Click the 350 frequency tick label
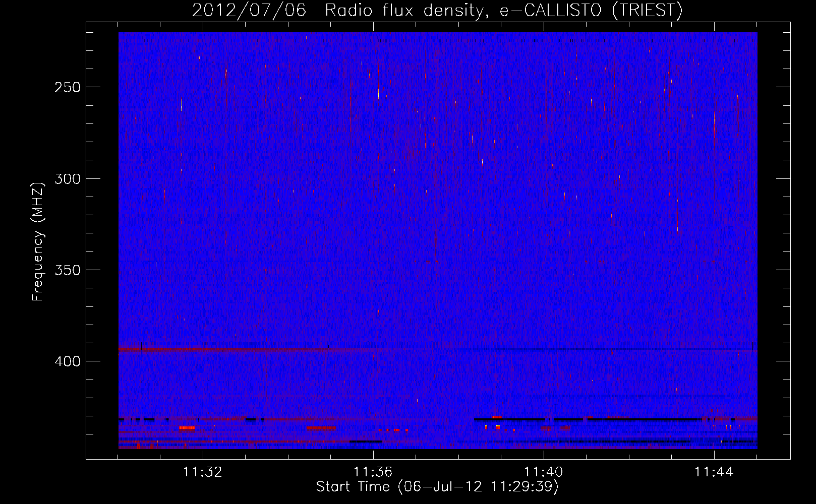Screen dimensions: 816x504 68,270
